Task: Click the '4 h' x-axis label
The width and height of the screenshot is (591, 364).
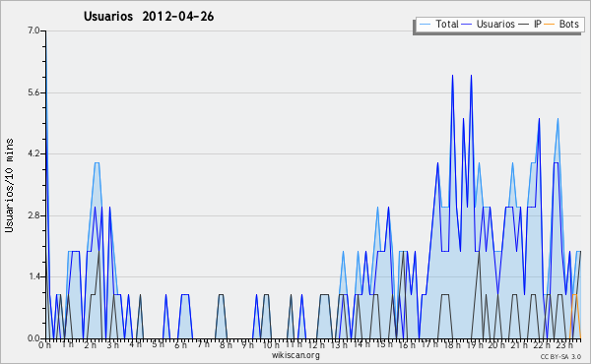Action: (135, 344)
